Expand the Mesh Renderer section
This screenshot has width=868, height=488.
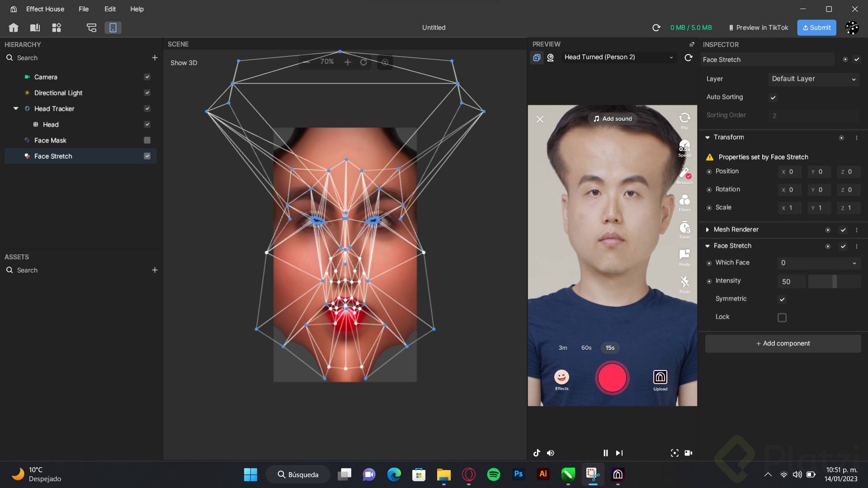point(708,230)
